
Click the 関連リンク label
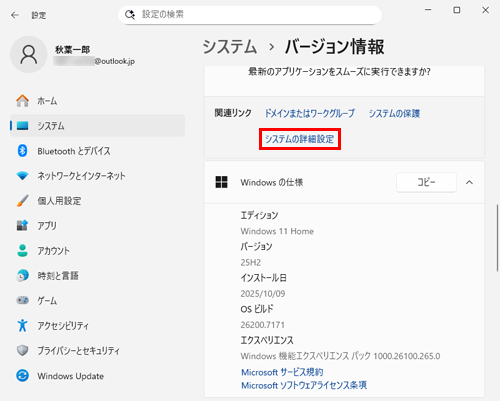[233, 113]
